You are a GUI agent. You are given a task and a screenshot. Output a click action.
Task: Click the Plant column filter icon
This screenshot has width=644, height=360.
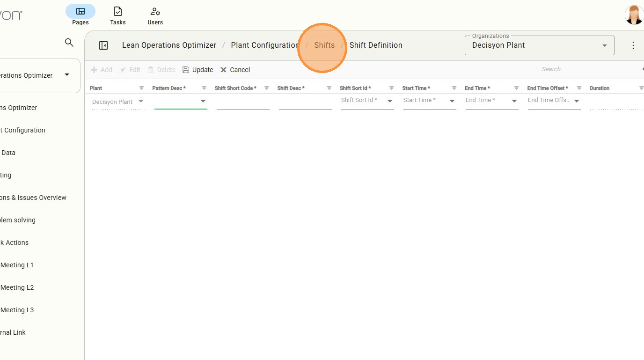(x=141, y=88)
